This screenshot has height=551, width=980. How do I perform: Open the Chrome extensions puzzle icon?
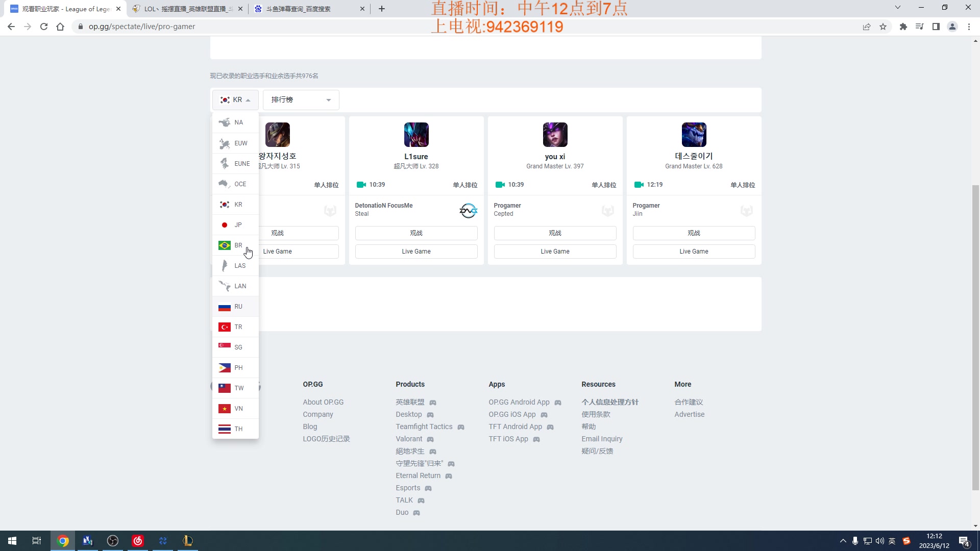[903, 27]
